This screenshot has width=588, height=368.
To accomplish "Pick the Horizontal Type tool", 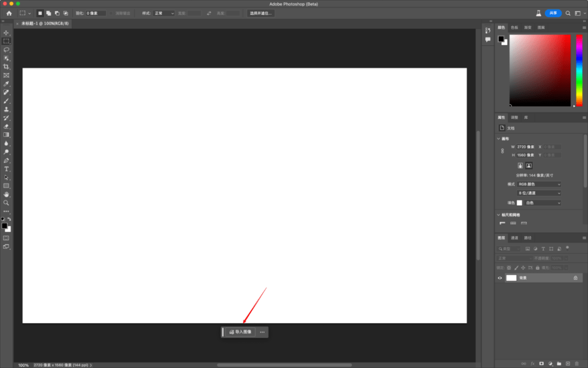I will pyautogui.click(x=7, y=169).
